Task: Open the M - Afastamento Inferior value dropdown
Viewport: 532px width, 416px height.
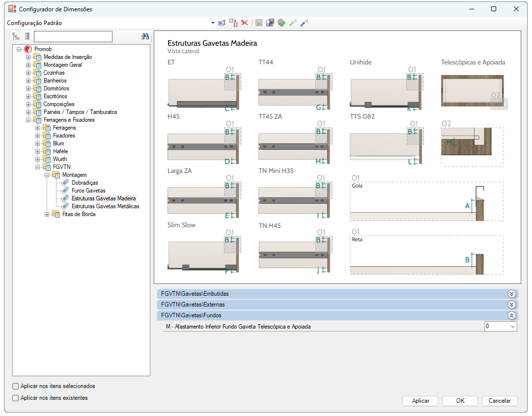Action: coord(513,327)
